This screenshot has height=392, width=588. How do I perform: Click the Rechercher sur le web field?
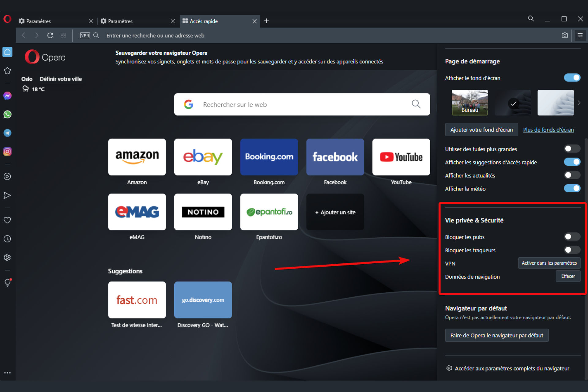[302, 104]
